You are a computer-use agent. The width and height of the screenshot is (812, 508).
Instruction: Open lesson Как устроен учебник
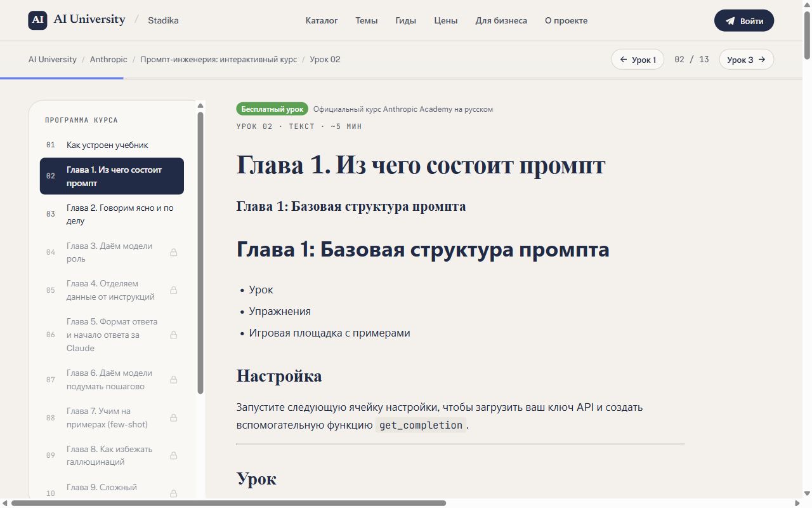pos(112,145)
